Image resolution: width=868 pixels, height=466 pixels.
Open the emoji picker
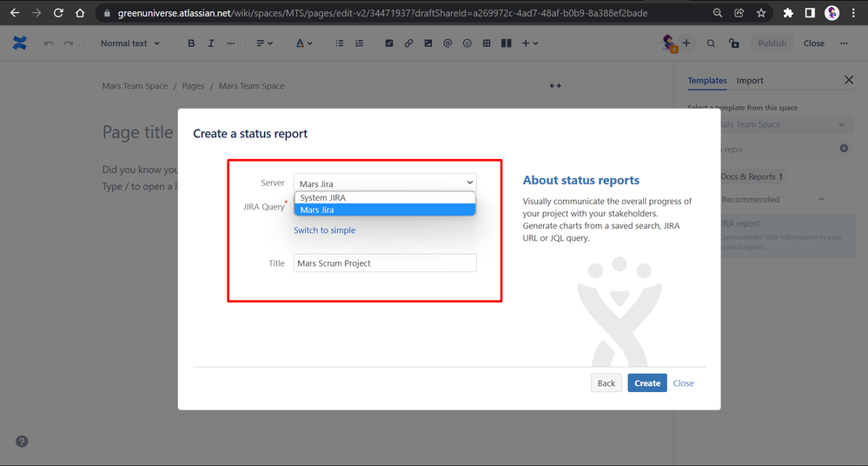[x=467, y=43]
